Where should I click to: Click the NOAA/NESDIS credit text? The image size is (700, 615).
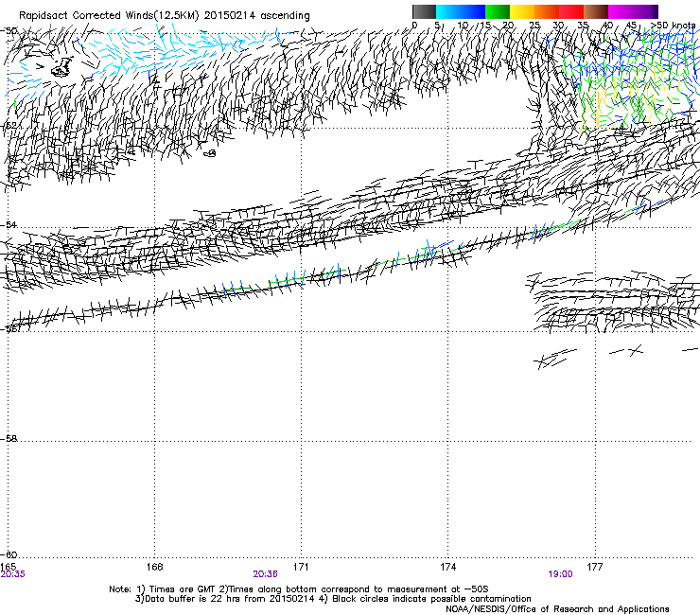[x=557, y=608]
